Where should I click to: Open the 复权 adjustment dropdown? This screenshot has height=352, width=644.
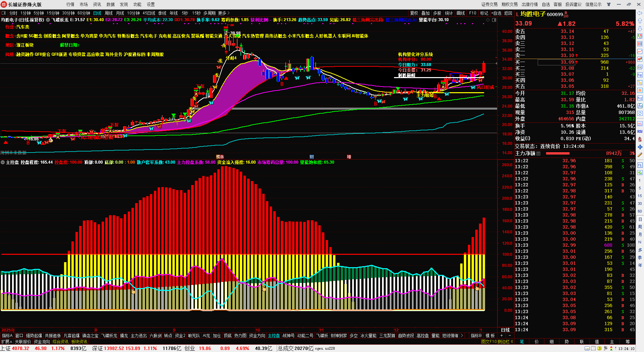(x=414, y=13)
